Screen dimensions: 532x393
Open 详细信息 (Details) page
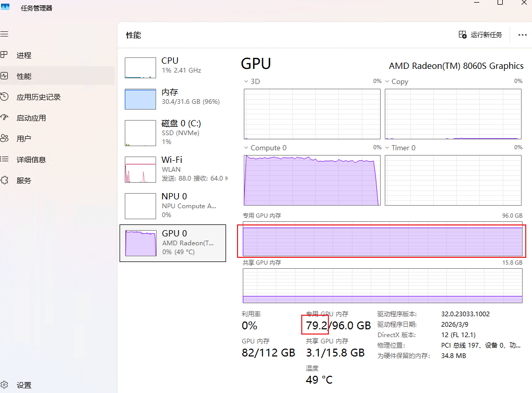[x=34, y=159]
